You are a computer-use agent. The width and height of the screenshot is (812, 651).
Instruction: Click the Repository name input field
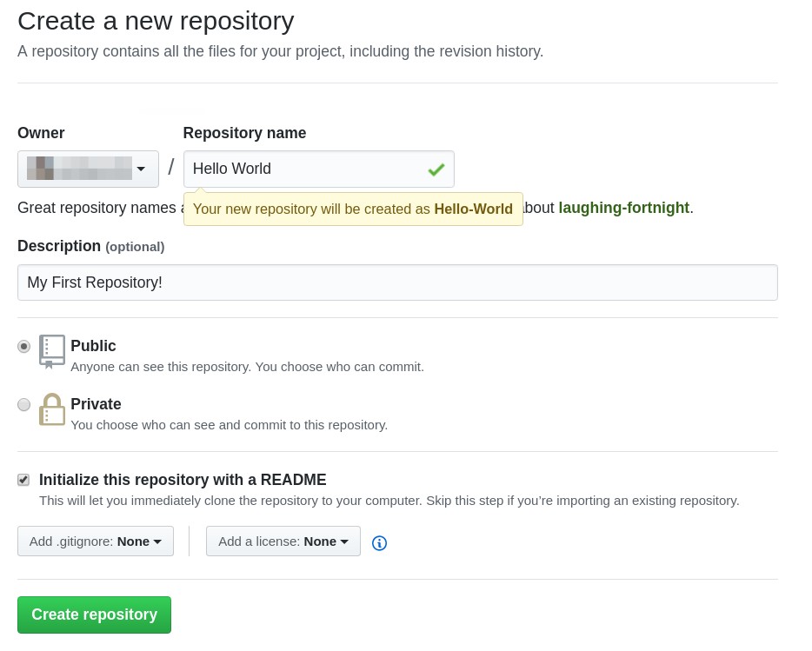click(304, 169)
